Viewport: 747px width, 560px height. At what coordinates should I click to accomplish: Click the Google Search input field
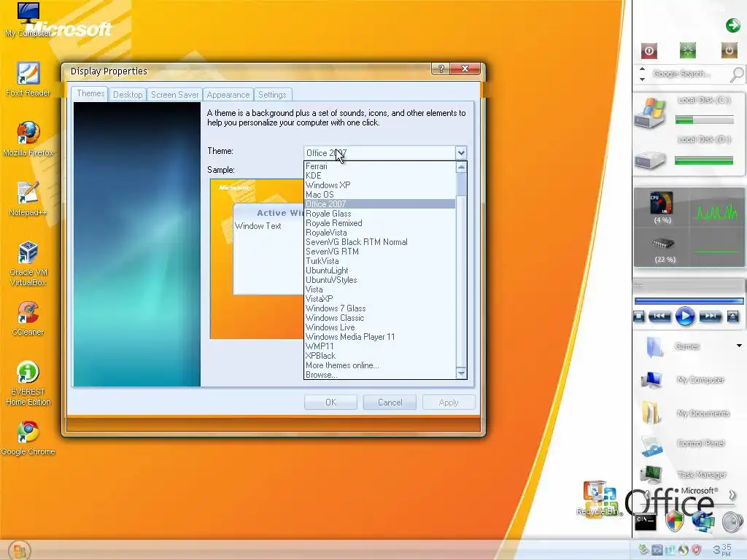(689, 74)
